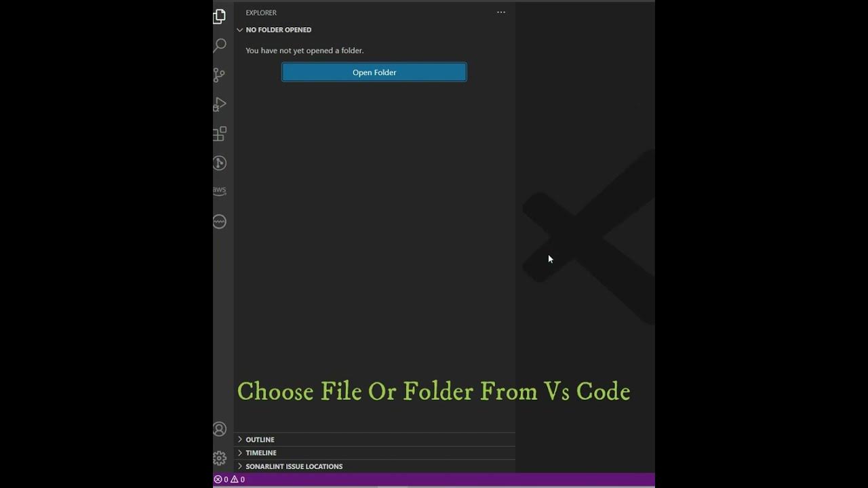Open the wave-shaped activity bar icon

coord(220,222)
